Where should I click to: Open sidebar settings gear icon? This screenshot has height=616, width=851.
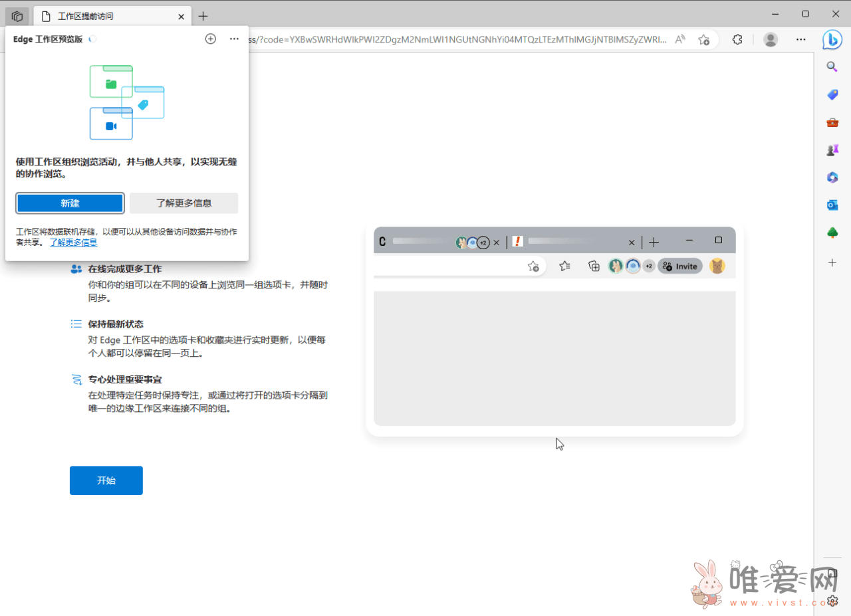(832, 601)
